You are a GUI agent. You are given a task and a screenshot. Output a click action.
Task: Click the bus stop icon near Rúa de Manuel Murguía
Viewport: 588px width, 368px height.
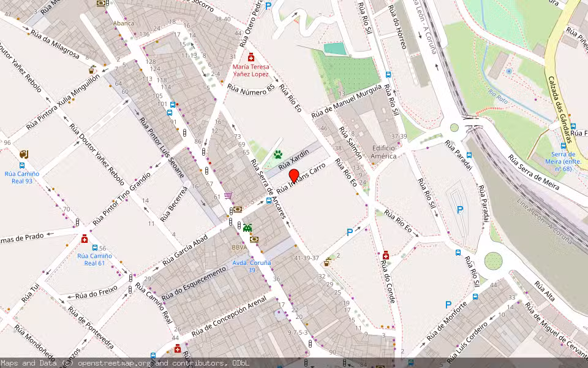pos(388,75)
